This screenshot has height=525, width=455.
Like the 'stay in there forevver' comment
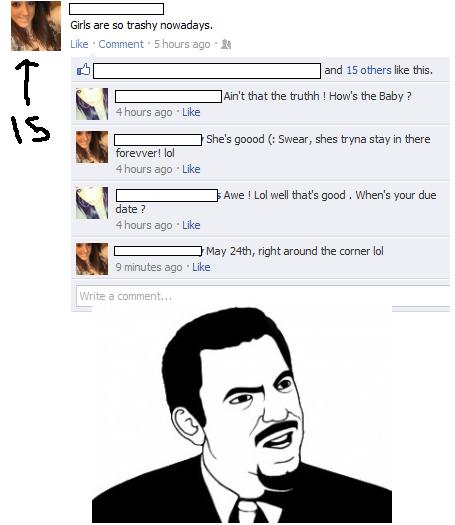191,169
